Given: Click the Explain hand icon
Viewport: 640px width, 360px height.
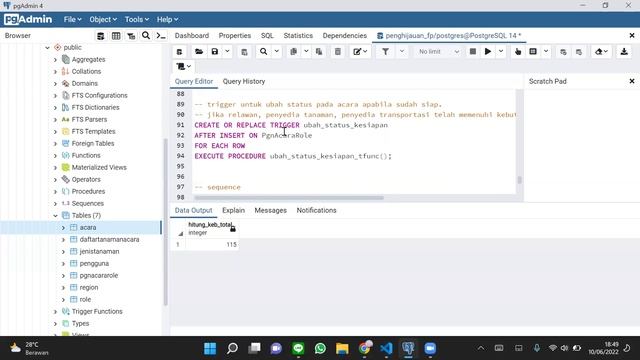Looking at the screenshot, I should tap(518, 52).
